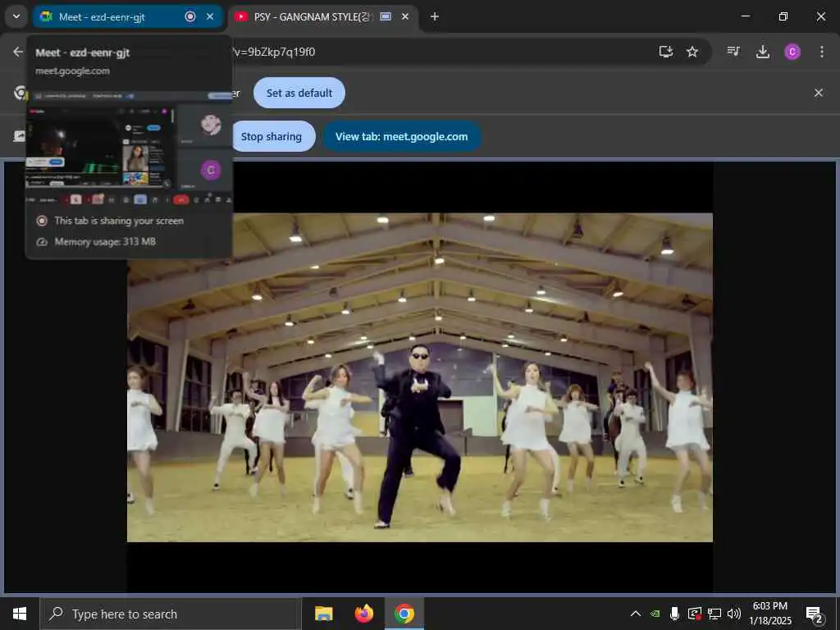Viewport: 840px width, 630px height.
Task: Open the purple C profile avatar
Action: [x=792, y=52]
